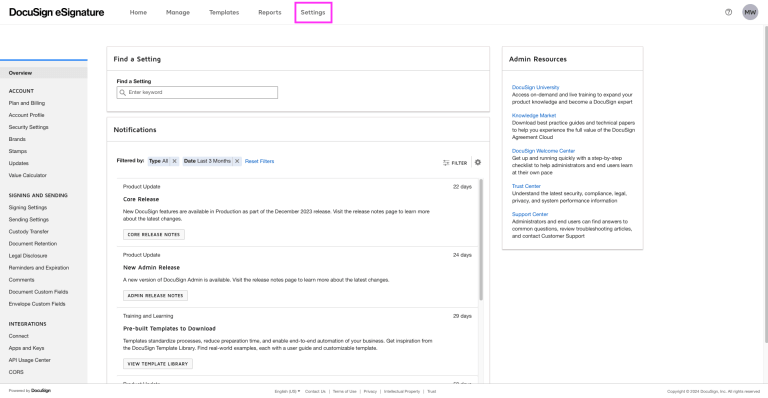The width and height of the screenshot is (768, 398).
Task: Open Brands in the sidebar
Action: coord(17,139)
